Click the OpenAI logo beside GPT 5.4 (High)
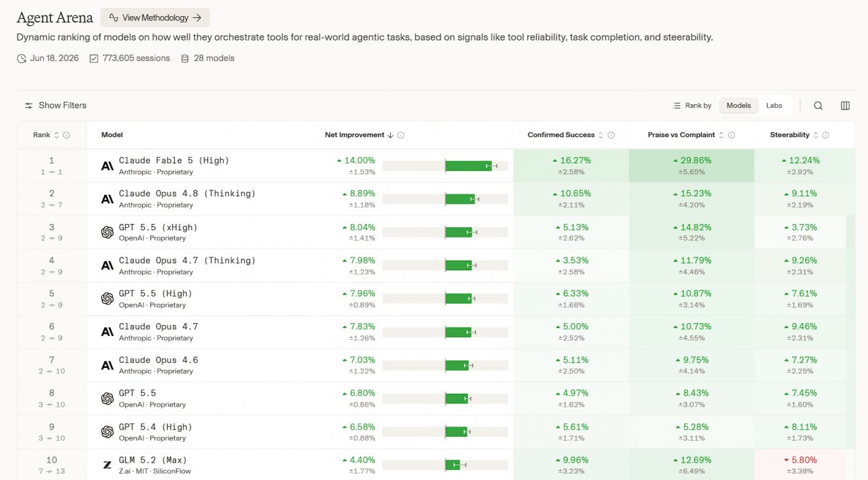 pos(107,432)
